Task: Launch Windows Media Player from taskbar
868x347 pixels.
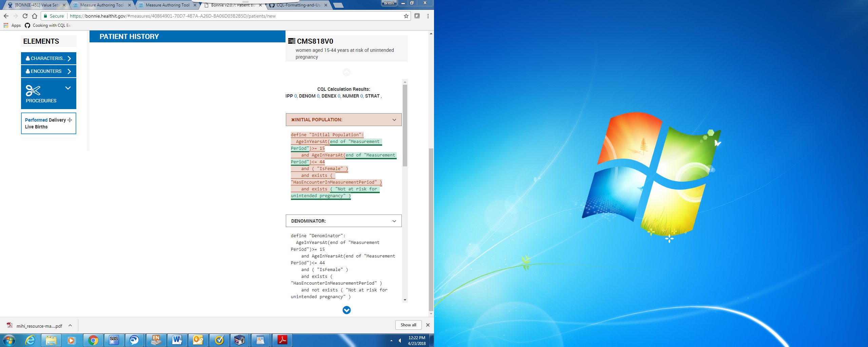Action: (72, 340)
